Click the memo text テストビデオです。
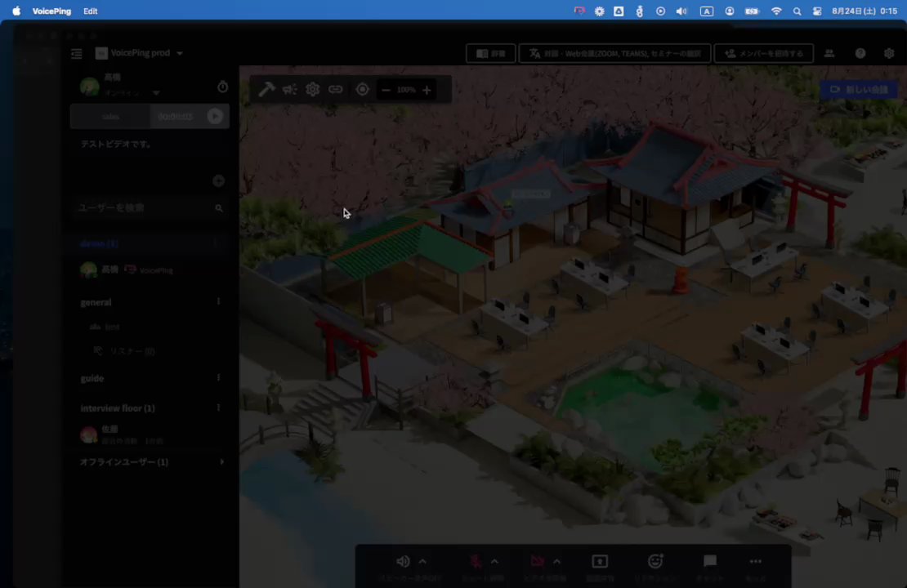The image size is (907, 588). coord(116,144)
